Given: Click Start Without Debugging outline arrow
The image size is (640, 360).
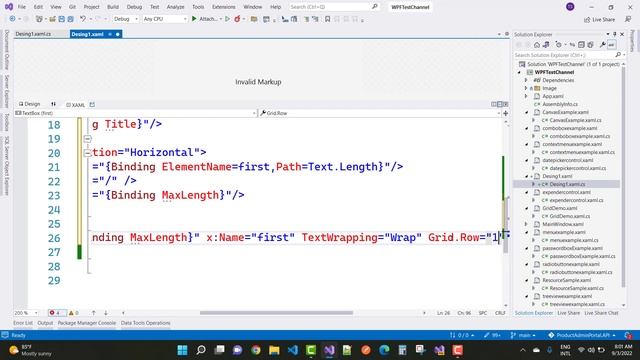Looking at the screenshot, I should [227, 19].
